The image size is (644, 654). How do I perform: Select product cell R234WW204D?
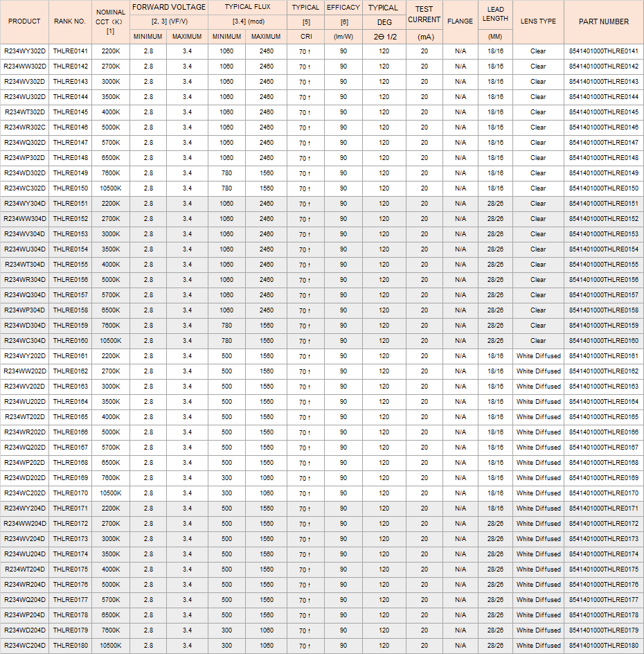tap(25, 523)
